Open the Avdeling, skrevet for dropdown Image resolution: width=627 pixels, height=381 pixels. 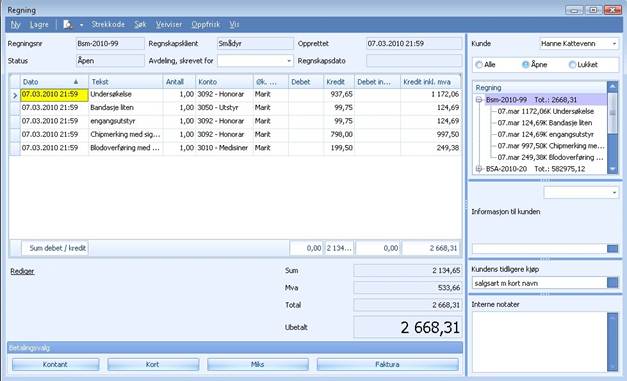click(289, 61)
